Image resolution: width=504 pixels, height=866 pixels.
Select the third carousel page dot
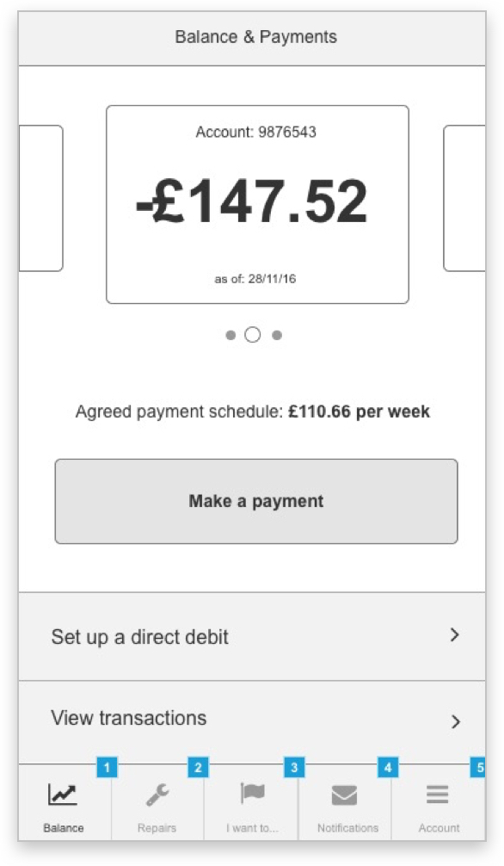coord(277,335)
